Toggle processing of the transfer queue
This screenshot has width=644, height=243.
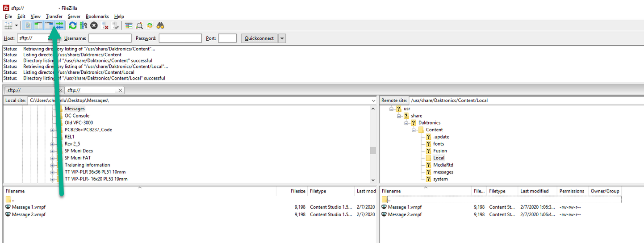pos(83,26)
